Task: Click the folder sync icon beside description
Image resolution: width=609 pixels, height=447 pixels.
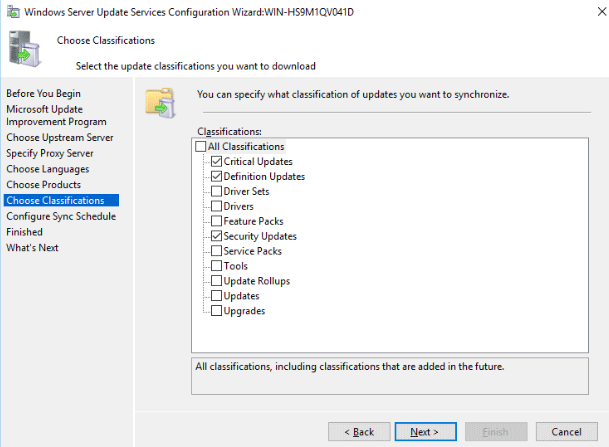Action: click(x=160, y=103)
